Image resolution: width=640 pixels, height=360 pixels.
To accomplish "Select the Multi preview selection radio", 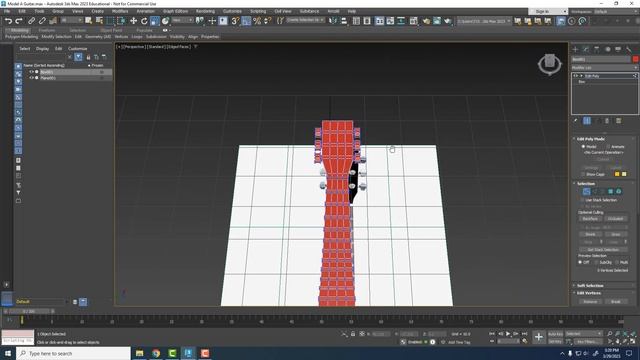I will [617, 262].
